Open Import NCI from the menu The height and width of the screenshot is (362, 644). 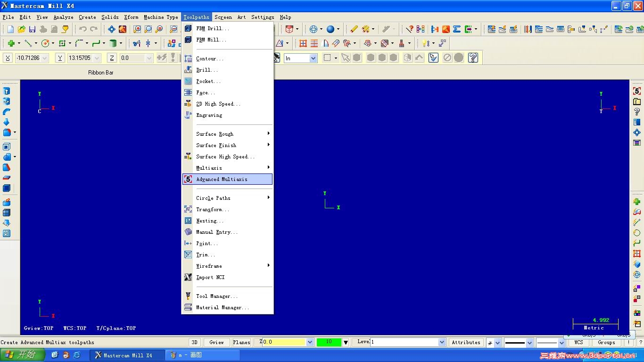coord(227,277)
